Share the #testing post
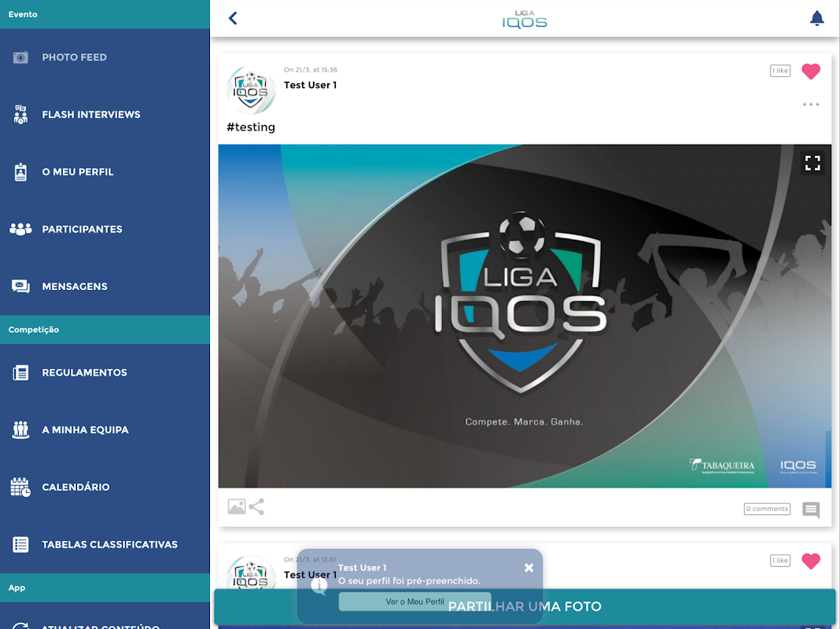The image size is (840, 629). (x=256, y=506)
